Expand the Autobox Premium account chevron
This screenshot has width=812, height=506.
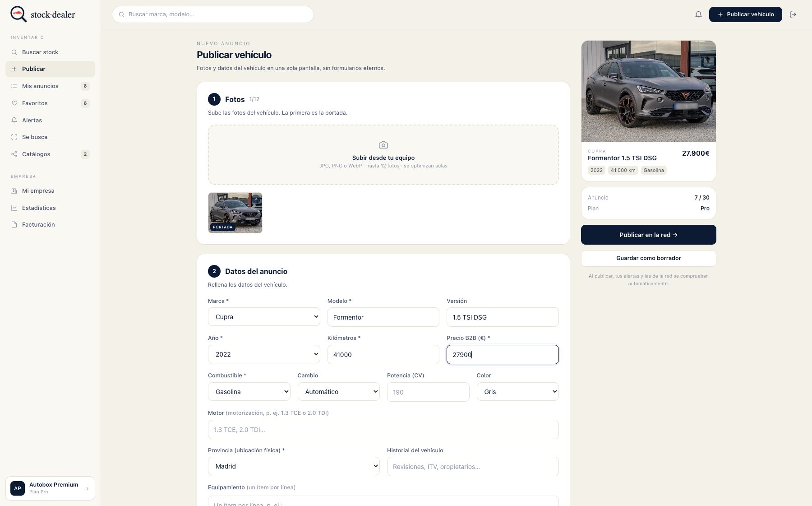click(x=87, y=488)
